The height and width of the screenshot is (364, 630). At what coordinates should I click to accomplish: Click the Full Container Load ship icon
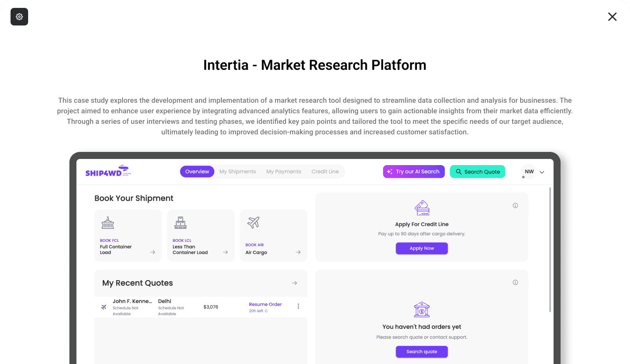point(108,223)
